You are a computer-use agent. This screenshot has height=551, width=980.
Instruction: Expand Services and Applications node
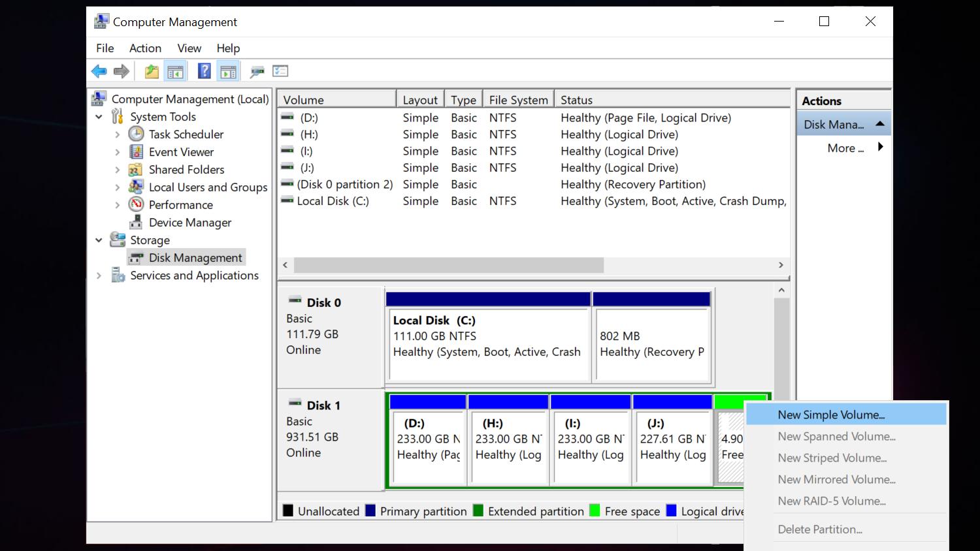(x=99, y=275)
